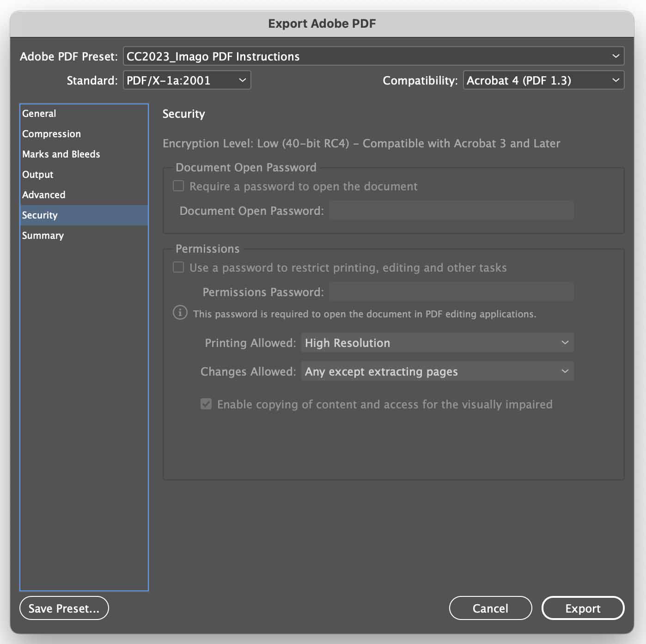This screenshot has width=646, height=644.
Task: Select the General category
Action: 84,114
